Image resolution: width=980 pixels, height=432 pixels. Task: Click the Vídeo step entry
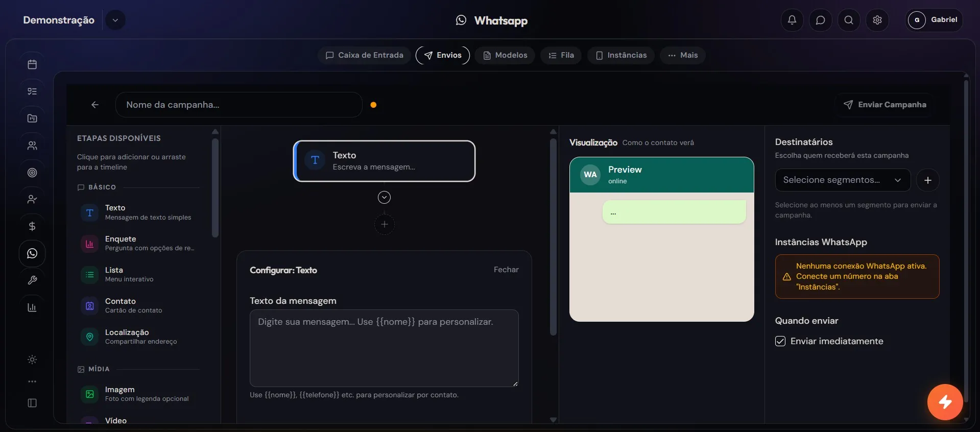(x=139, y=420)
